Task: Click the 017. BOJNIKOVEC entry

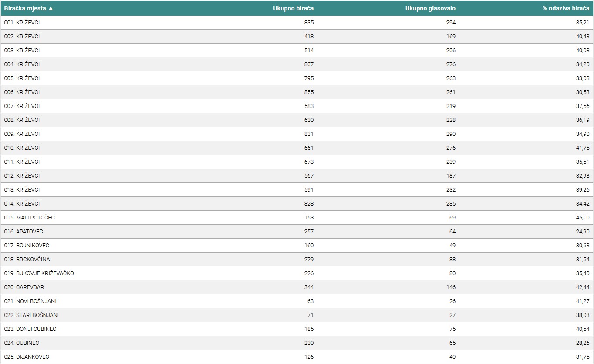Action: [x=27, y=245]
